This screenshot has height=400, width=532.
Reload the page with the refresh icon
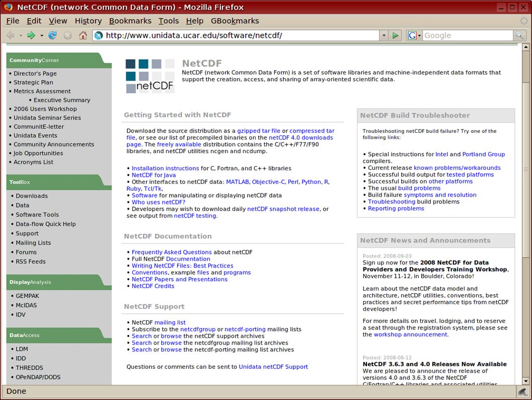point(52,35)
